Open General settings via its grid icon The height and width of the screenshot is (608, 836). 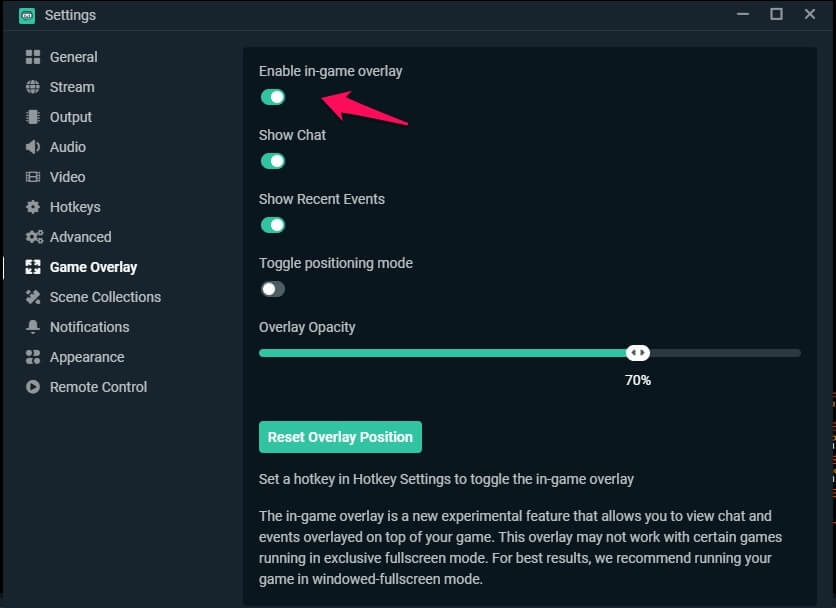33,57
